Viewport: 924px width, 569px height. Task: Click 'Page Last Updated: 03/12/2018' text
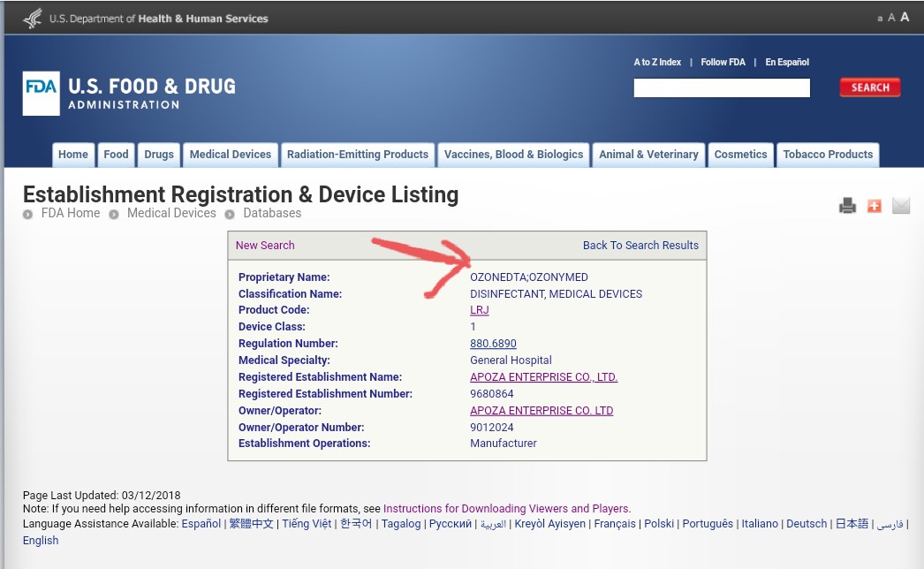(x=102, y=496)
